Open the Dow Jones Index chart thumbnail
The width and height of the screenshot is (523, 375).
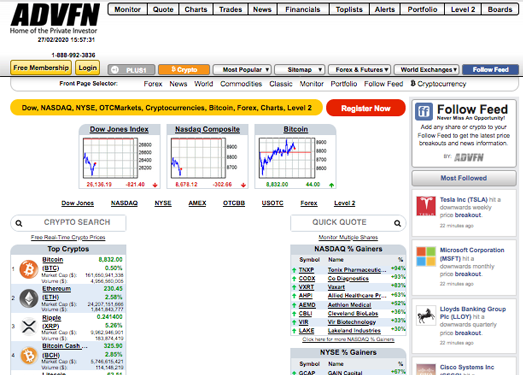[x=119, y=156]
